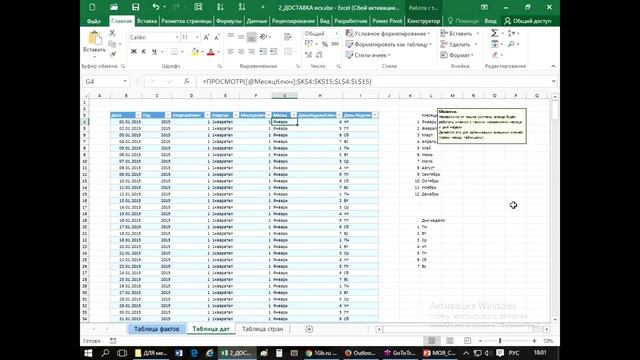The width and height of the screenshot is (640, 360).
Task: Decrease the indent of cell
Action: (x=263, y=51)
